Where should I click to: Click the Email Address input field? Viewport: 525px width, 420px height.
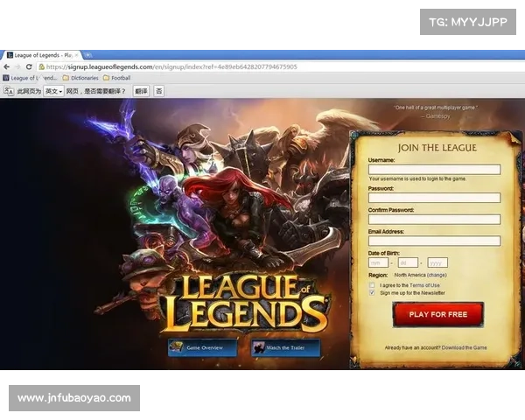point(434,241)
